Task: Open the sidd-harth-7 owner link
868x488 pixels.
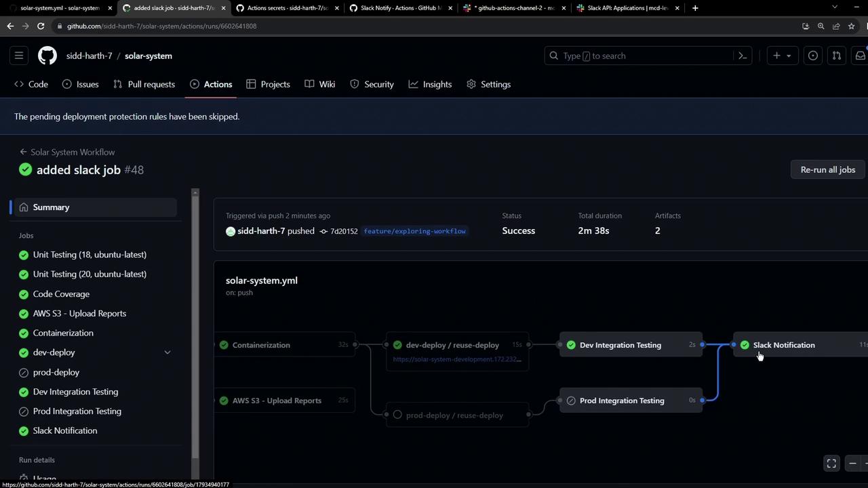Action: [x=89, y=56]
